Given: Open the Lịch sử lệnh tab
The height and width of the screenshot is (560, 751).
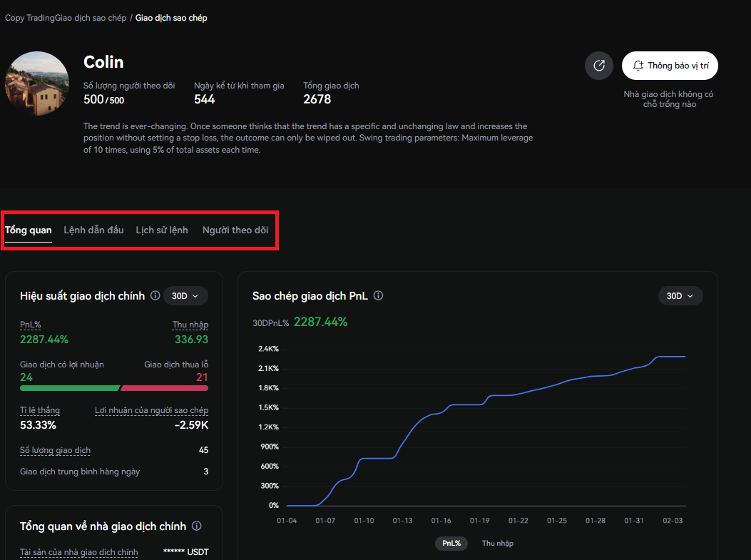Looking at the screenshot, I should tap(162, 230).
